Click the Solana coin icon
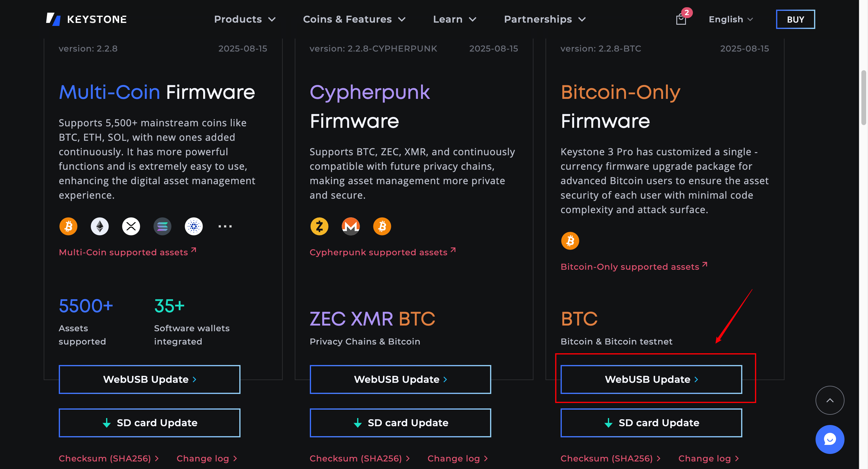Image resolution: width=868 pixels, height=469 pixels. click(x=162, y=226)
